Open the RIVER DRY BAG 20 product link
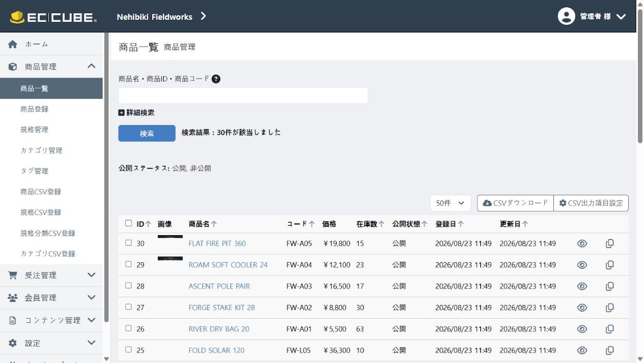The width and height of the screenshot is (644, 363). pos(219,329)
